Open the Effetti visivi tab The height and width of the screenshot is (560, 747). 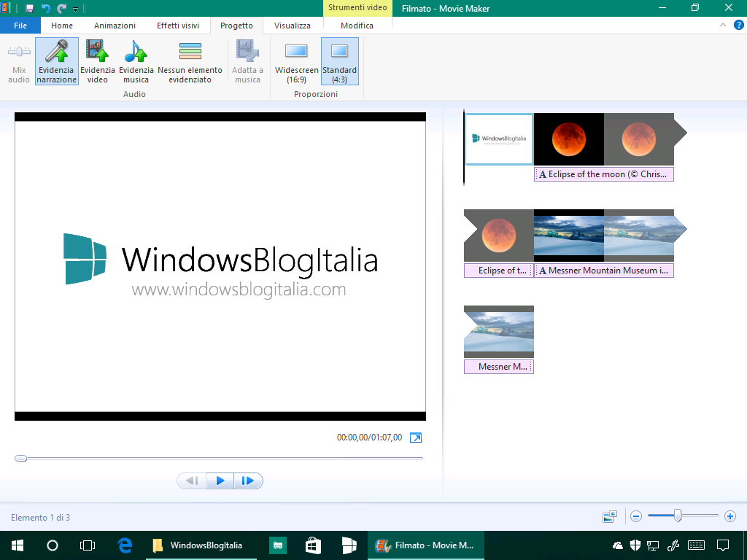pyautogui.click(x=178, y=26)
